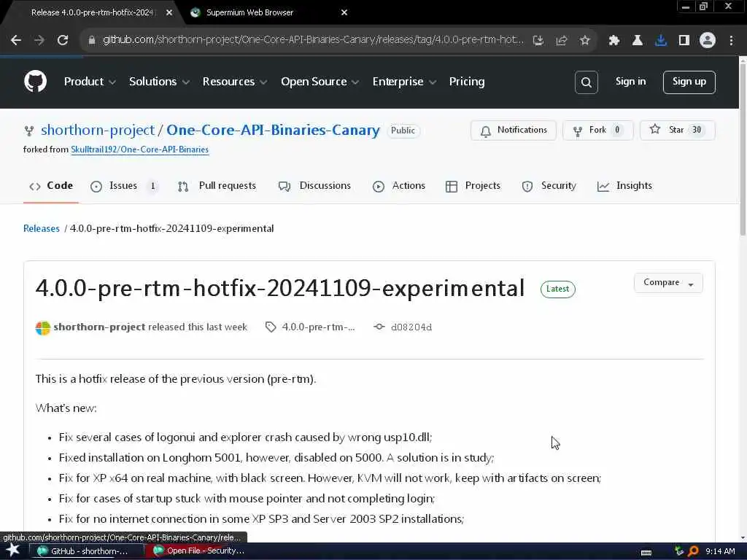Click the 9:14 AM taskbar clock
747x560 pixels.
[x=720, y=551]
